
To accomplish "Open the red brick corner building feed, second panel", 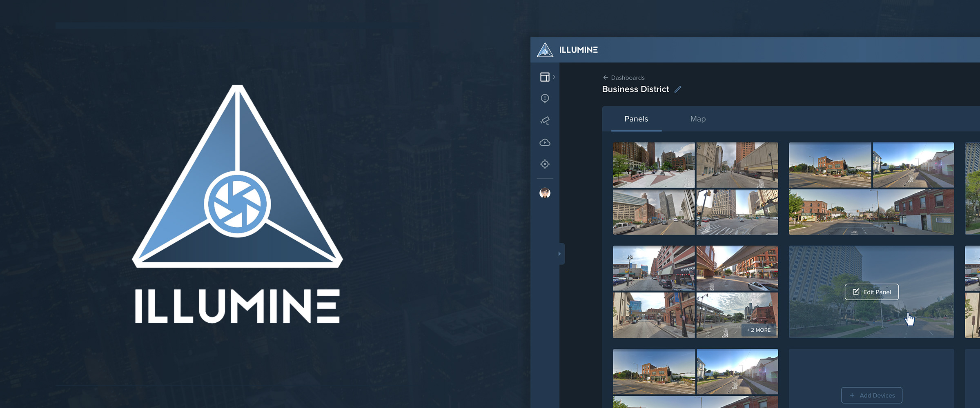I will [x=830, y=165].
